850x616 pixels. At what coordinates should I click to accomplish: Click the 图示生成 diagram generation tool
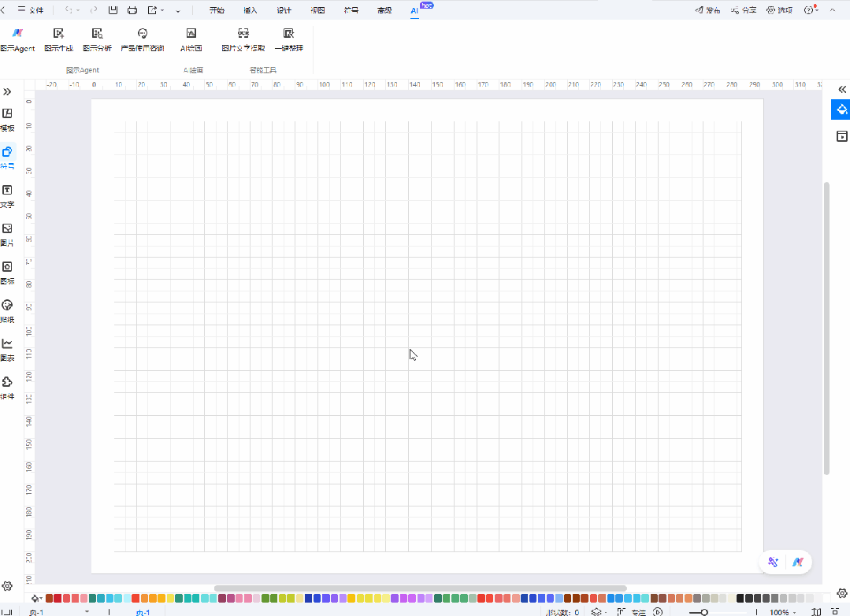pos(58,40)
